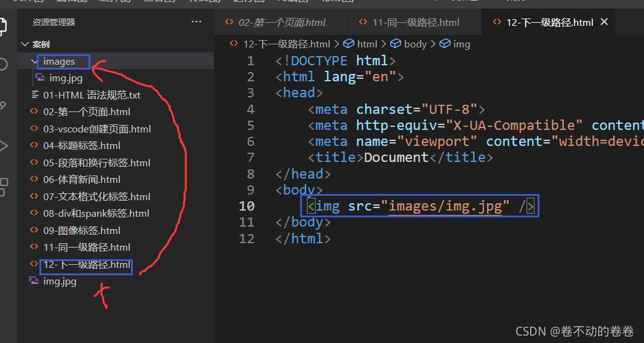Open 01-HTML 语法规范.txt in explorer
This screenshot has height=343, width=644.
(x=92, y=95)
